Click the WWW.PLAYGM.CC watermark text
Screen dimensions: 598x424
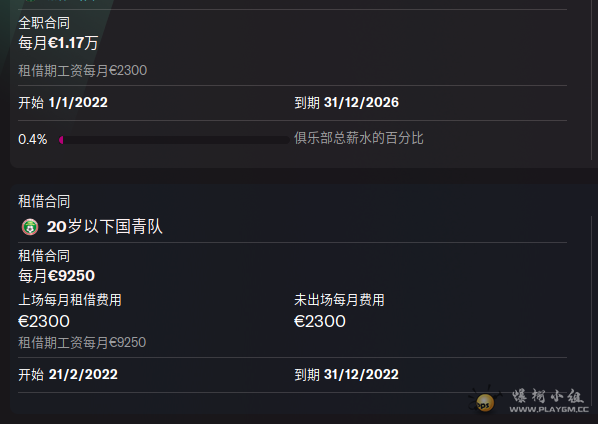(x=549, y=410)
